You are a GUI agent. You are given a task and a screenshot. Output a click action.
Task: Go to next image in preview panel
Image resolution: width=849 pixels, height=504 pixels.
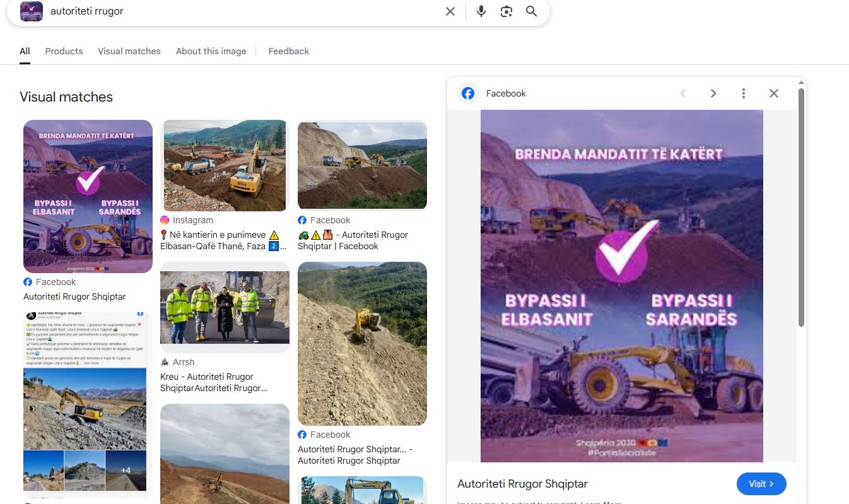coord(713,93)
